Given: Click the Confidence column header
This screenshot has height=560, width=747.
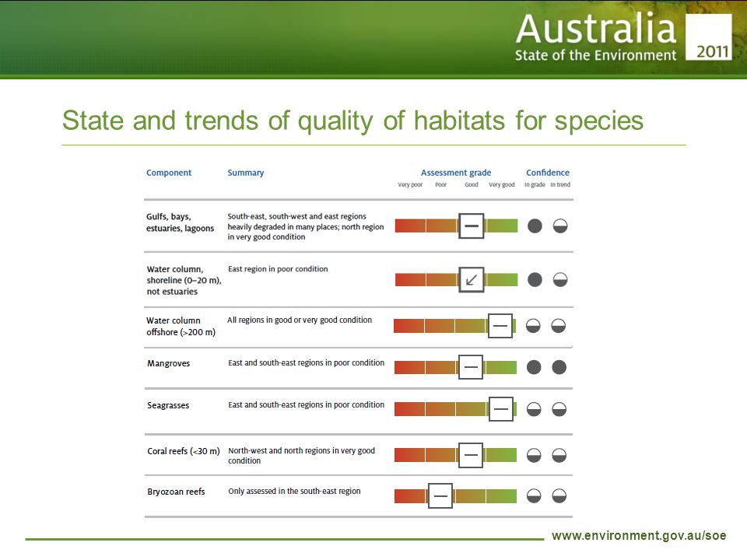Looking at the screenshot, I should [547, 173].
